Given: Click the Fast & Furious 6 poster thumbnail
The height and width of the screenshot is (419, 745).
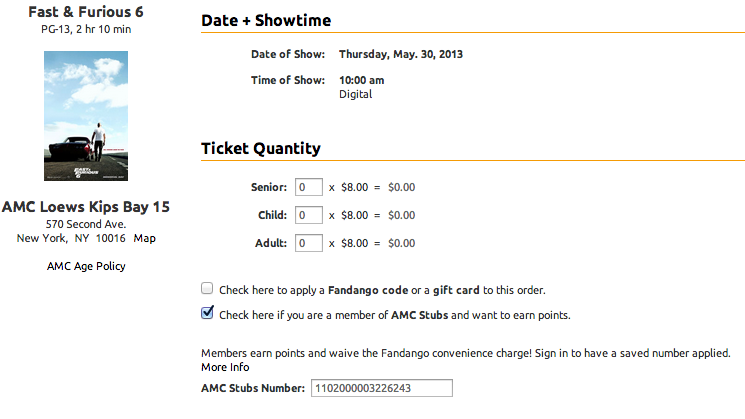Looking at the screenshot, I should pos(86,116).
